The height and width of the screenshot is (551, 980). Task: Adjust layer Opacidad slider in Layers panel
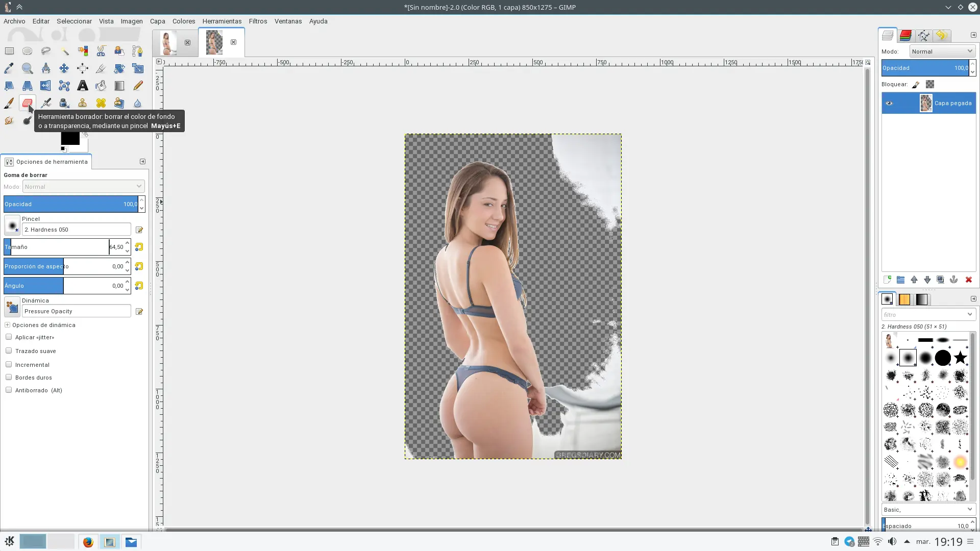pos(925,68)
